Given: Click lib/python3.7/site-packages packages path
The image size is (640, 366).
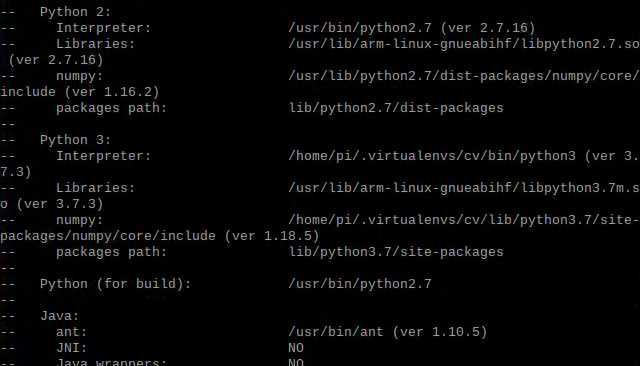Looking at the screenshot, I should coord(396,252).
